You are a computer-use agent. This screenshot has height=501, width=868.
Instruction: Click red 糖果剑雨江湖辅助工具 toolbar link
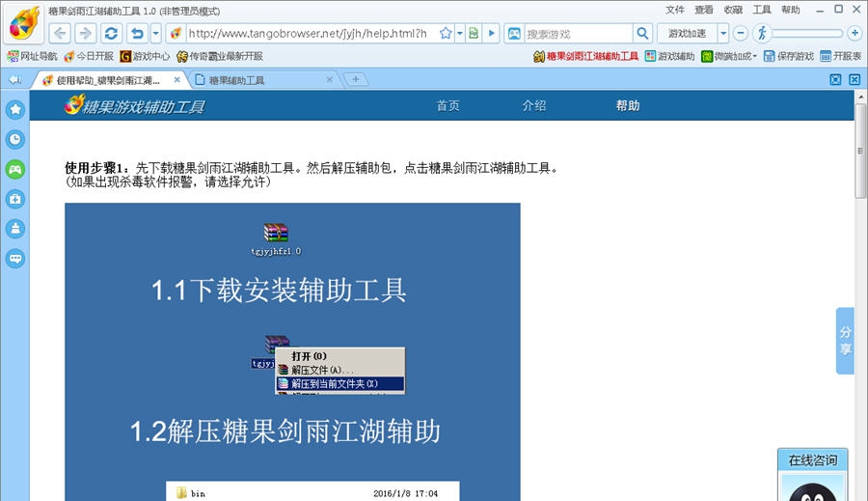coord(585,56)
